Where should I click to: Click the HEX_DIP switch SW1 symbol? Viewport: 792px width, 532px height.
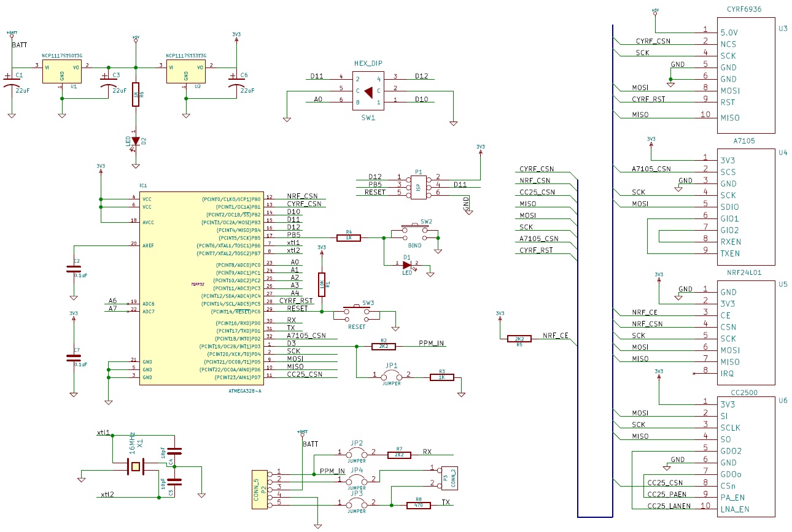[x=368, y=91]
